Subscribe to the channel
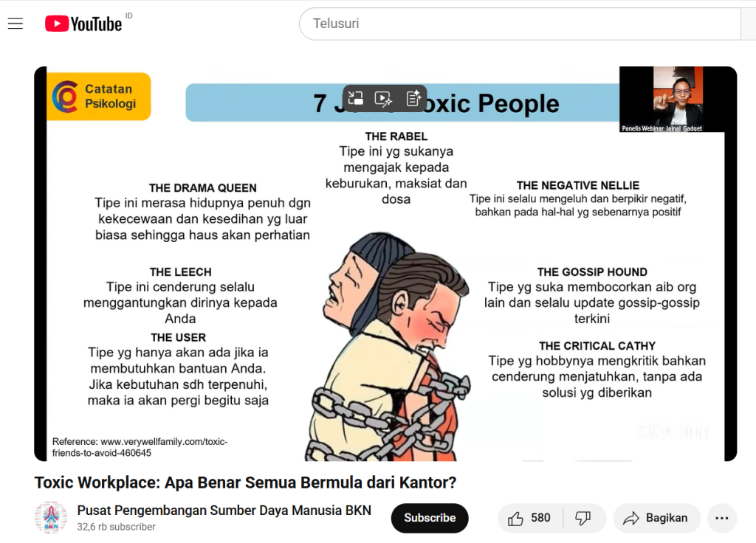 coord(430,519)
